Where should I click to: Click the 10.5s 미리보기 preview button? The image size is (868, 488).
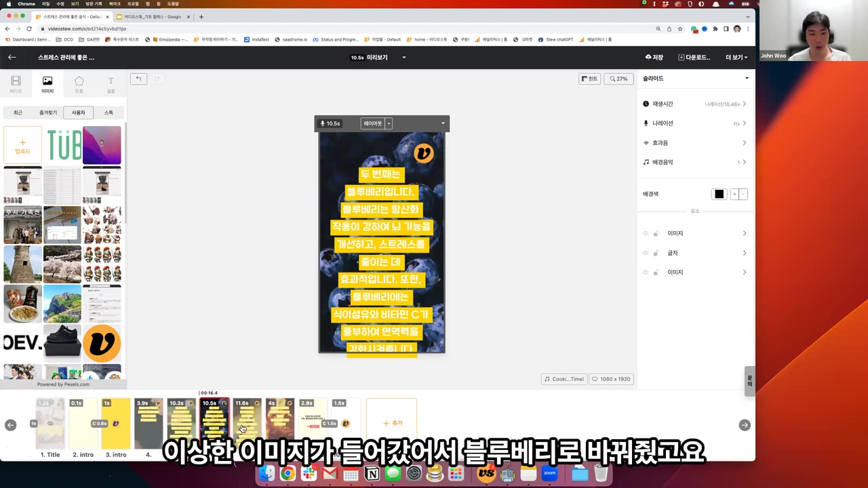pyautogui.click(x=369, y=58)
